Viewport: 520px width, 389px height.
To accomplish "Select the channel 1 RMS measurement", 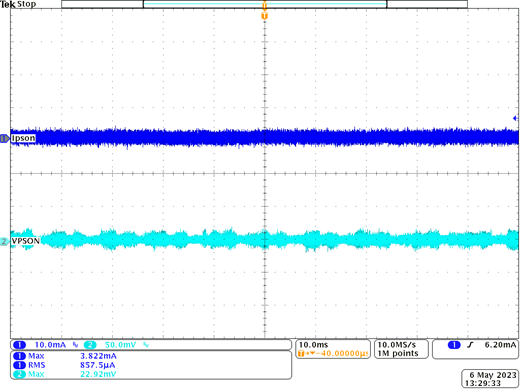I will [x=64, y=365].
